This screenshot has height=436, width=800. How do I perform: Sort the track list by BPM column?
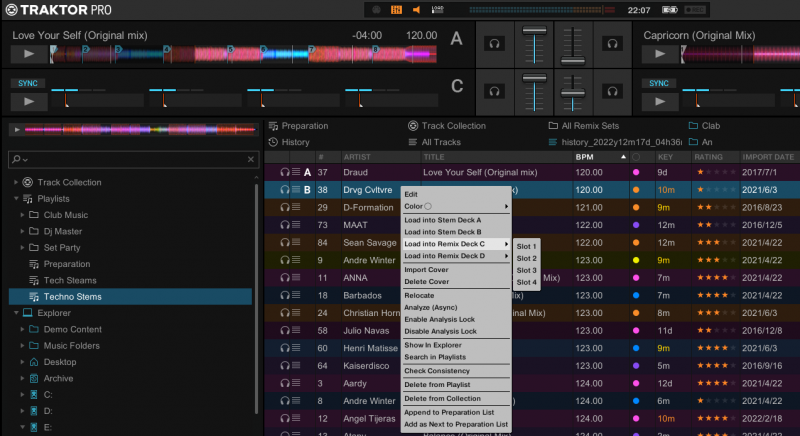tap(600, 157)
